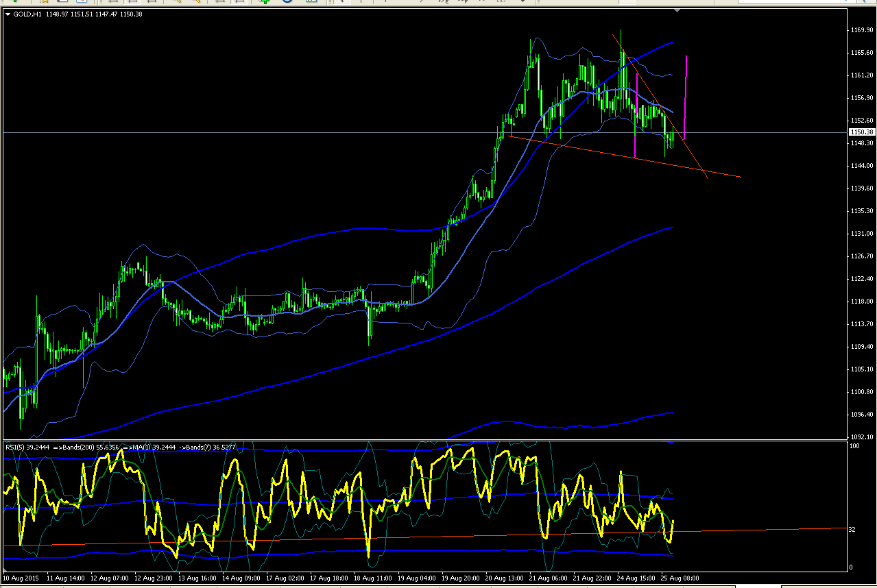Click the 1092.10 price scale label
The image size is (877, 588).
[861, 437]
